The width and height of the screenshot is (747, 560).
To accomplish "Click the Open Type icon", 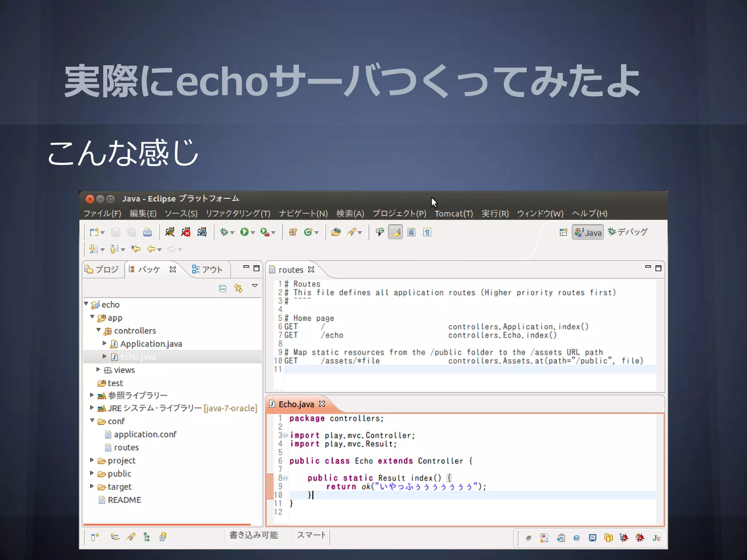I will pyautogui.click(x=336, y=232).
